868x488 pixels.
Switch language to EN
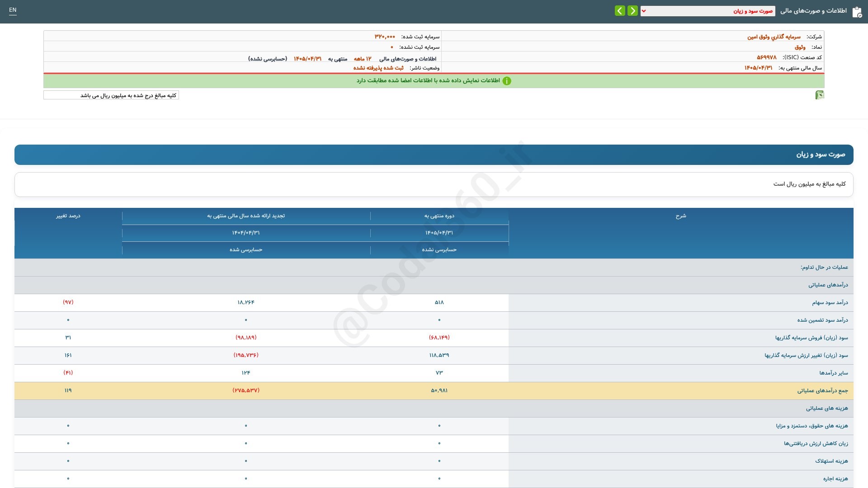coord(13,10)
